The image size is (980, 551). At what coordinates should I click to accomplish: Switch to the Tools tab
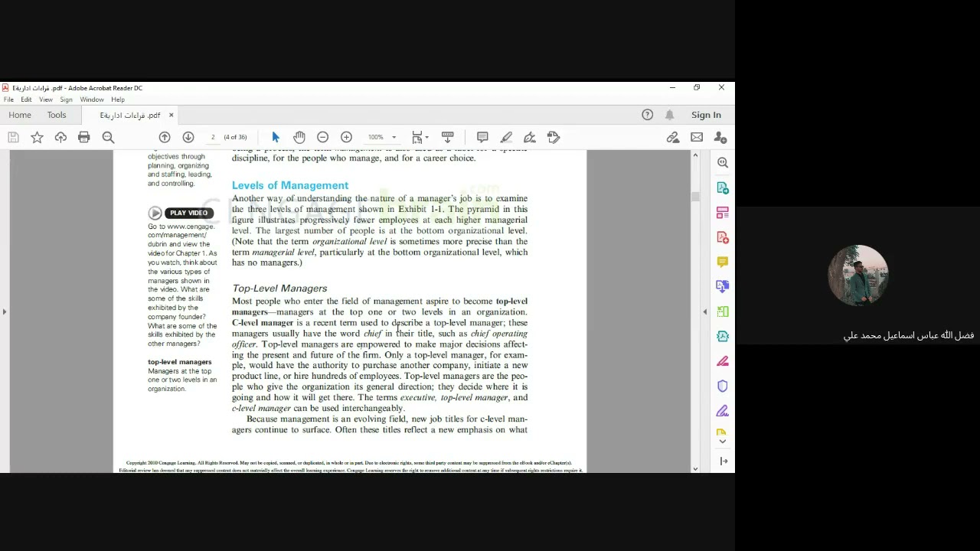[57, 115]
